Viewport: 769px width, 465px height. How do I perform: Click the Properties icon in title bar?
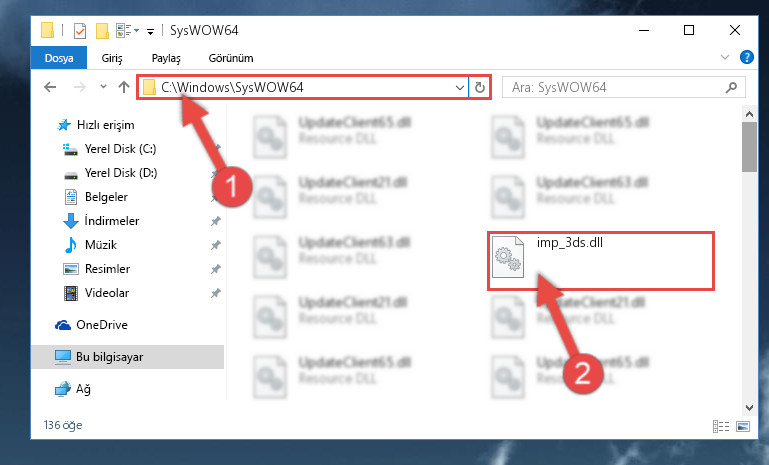(x=79, y=31)
